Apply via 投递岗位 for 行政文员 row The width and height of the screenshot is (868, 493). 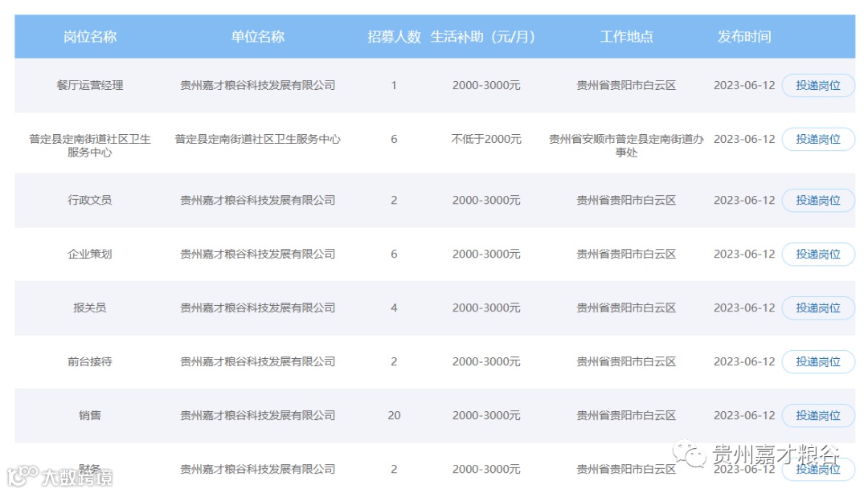point(817,200)
